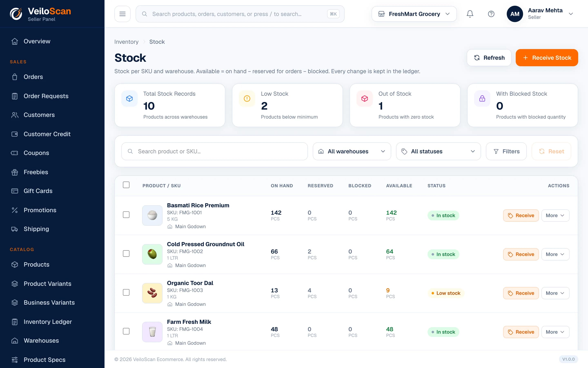The width and height of the screenshot is (588, 368).
Task: Select the Basmati Rice Premium row checkbox
Action: pos(126,215)
